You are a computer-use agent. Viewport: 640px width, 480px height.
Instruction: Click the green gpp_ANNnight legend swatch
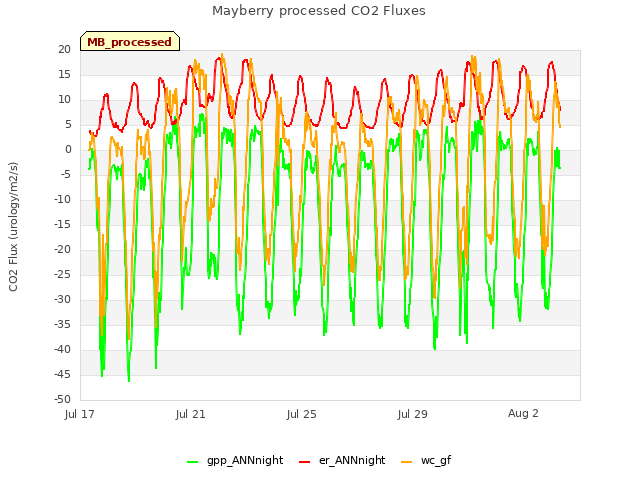coord(192,462)
